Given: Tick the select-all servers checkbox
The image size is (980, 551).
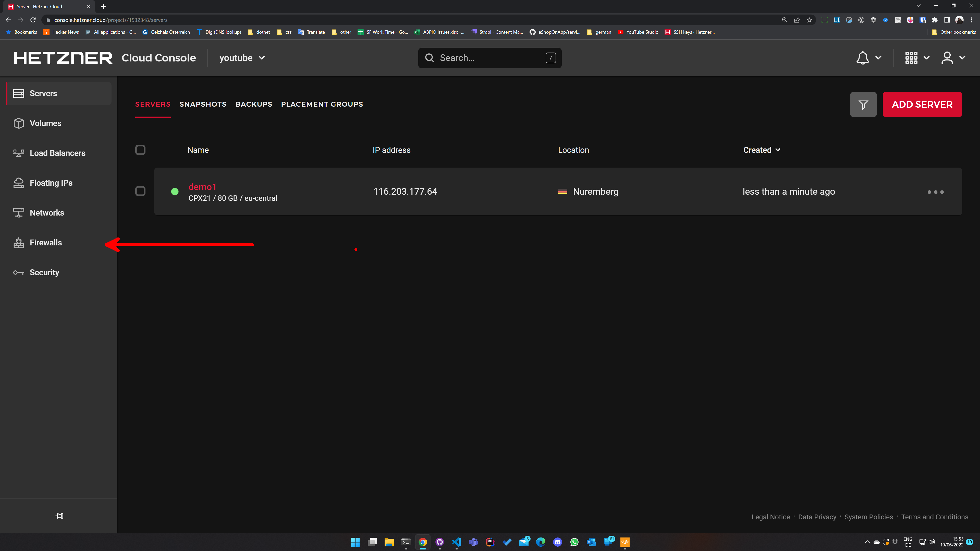Looking at the screenshot, I should click(140, 150).
